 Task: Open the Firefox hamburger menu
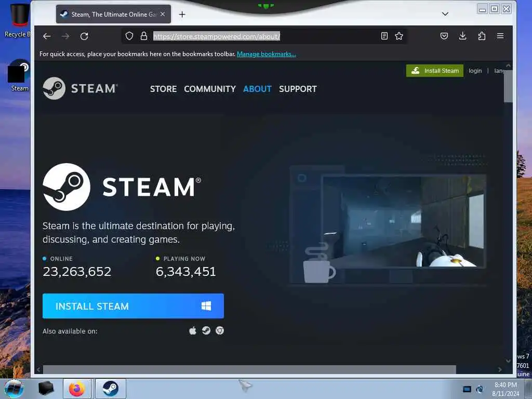pos(500,36)
